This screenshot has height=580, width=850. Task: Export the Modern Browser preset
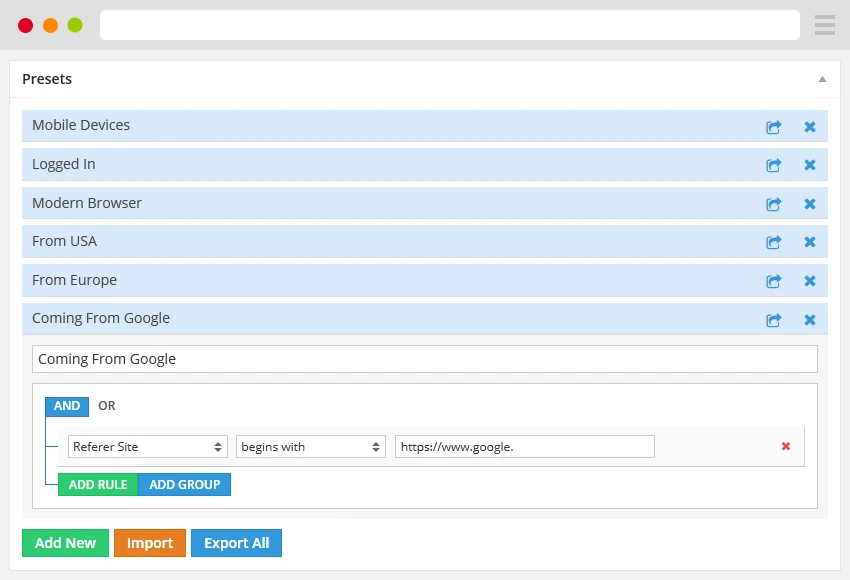click(774, 204)
